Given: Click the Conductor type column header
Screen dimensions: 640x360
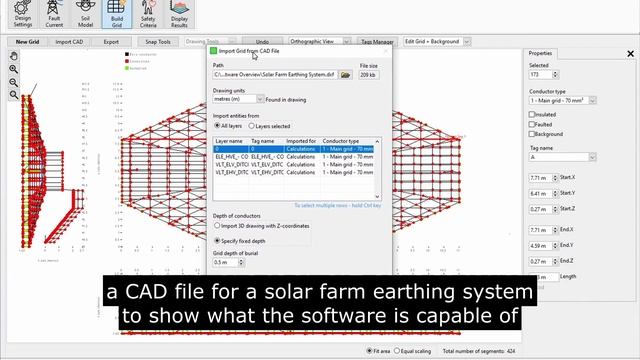Looking at the screenshot, I should pos(347,141).
